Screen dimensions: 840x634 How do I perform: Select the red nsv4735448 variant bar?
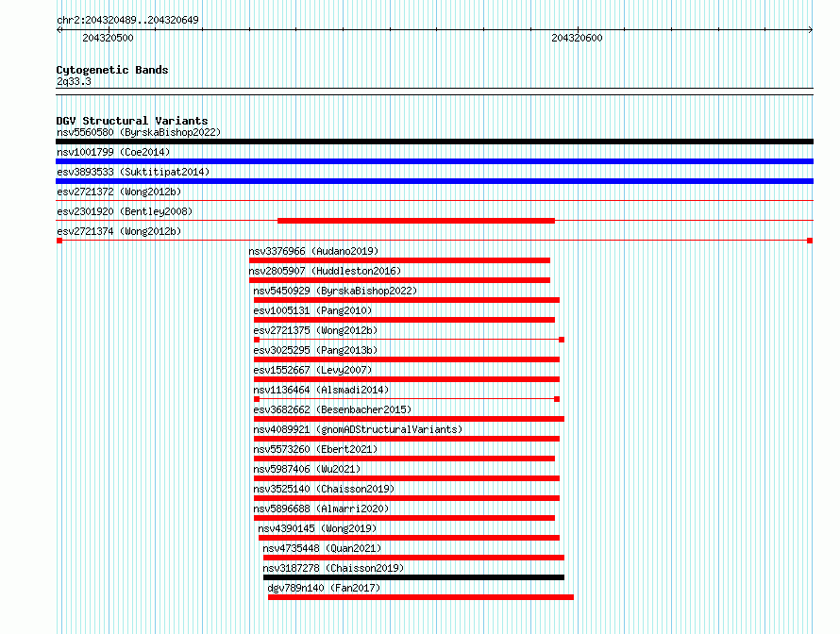413,558
